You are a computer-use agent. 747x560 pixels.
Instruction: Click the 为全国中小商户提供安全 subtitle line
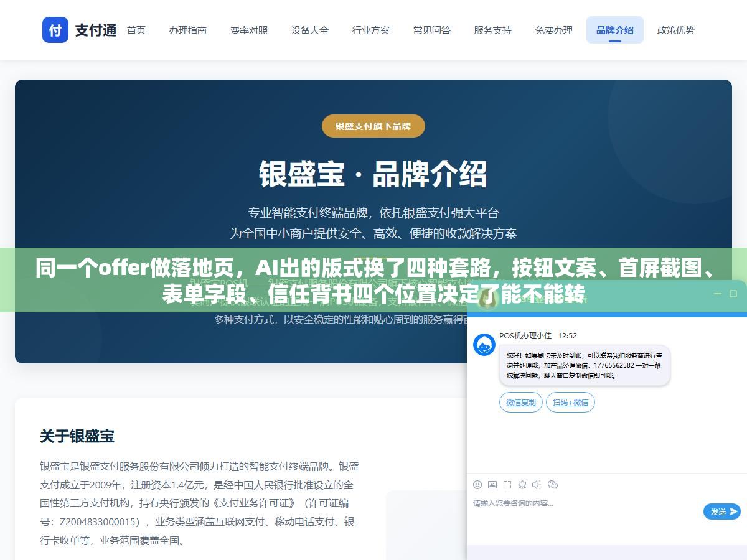[374, 233]
